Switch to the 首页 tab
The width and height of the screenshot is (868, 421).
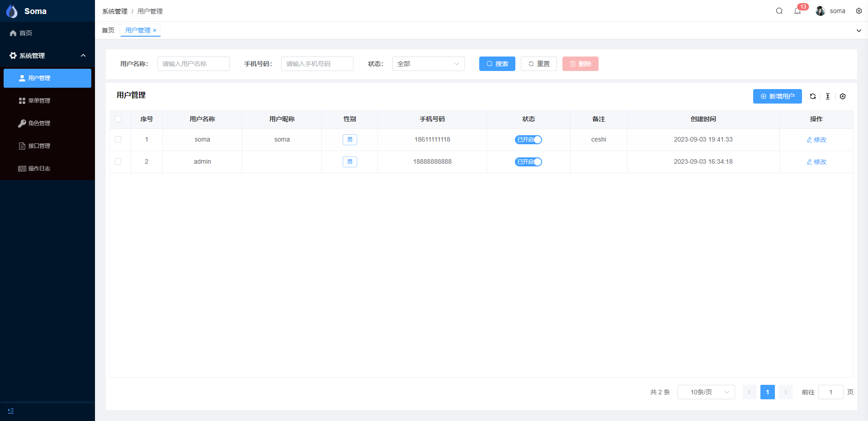point(108,30)
